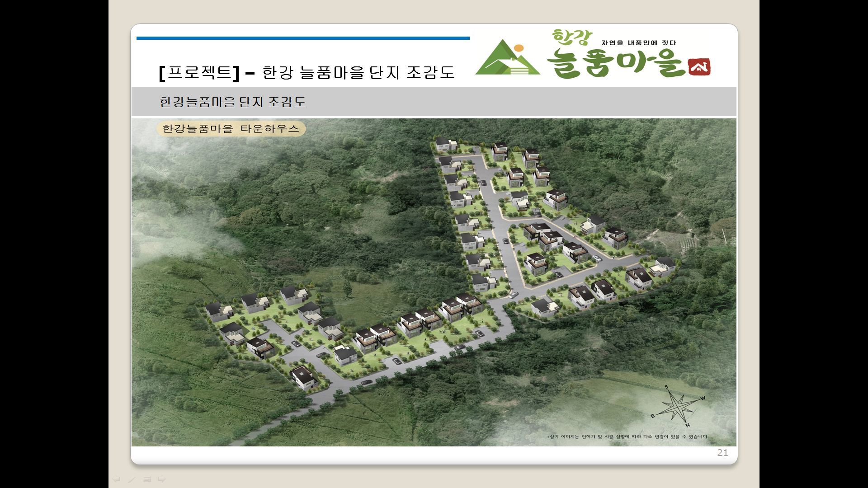Screen dimensions: 868x488
Task: Click the slogan 자연을 내품안에 짓다
Action: (638, 43)
